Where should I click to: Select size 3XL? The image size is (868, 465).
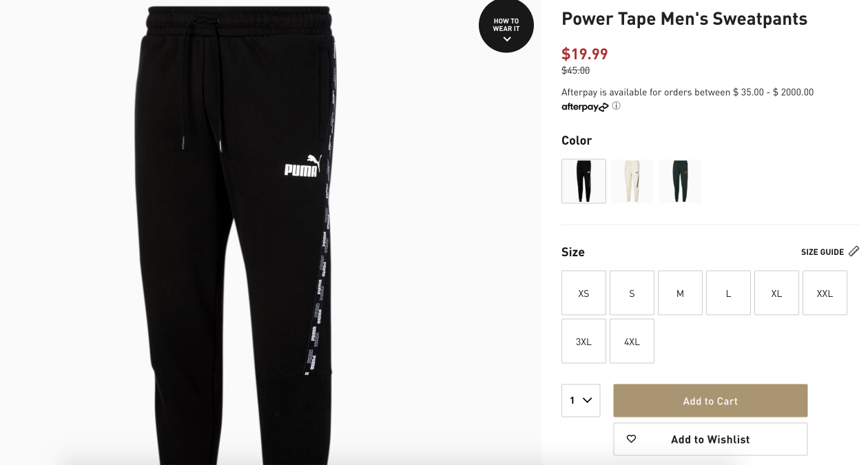(583, 341)
